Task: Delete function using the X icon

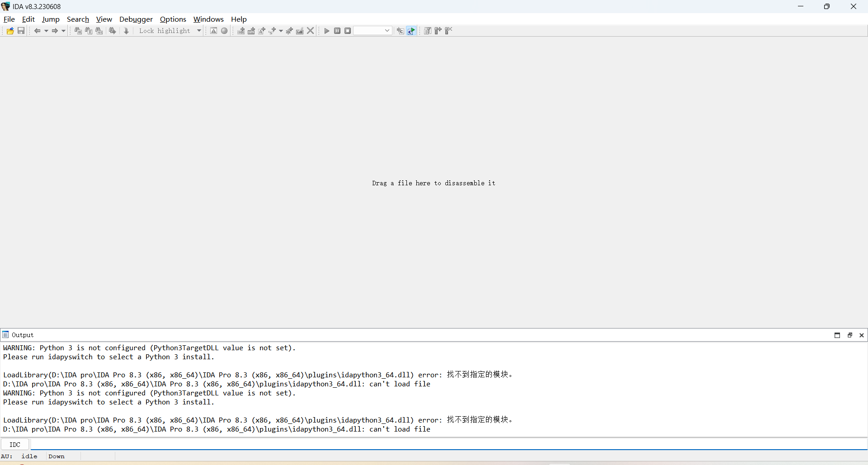Action: [x=310, y=30]
